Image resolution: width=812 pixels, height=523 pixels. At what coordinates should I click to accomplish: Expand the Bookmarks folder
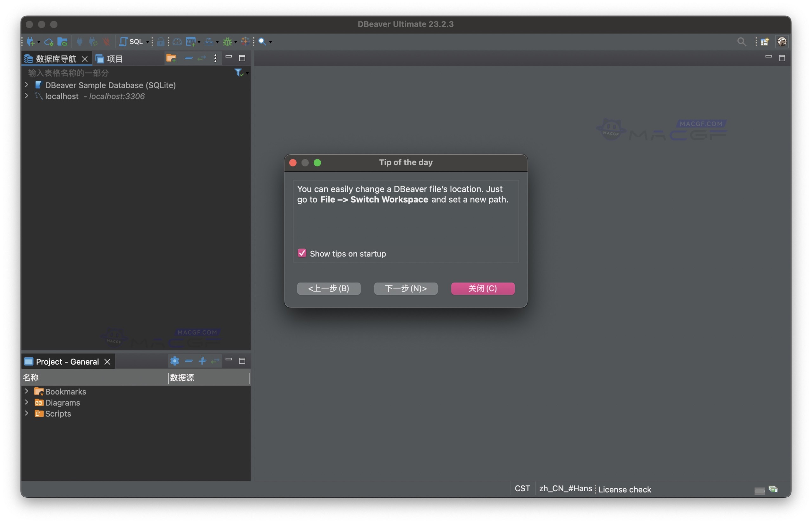(27, 391)
